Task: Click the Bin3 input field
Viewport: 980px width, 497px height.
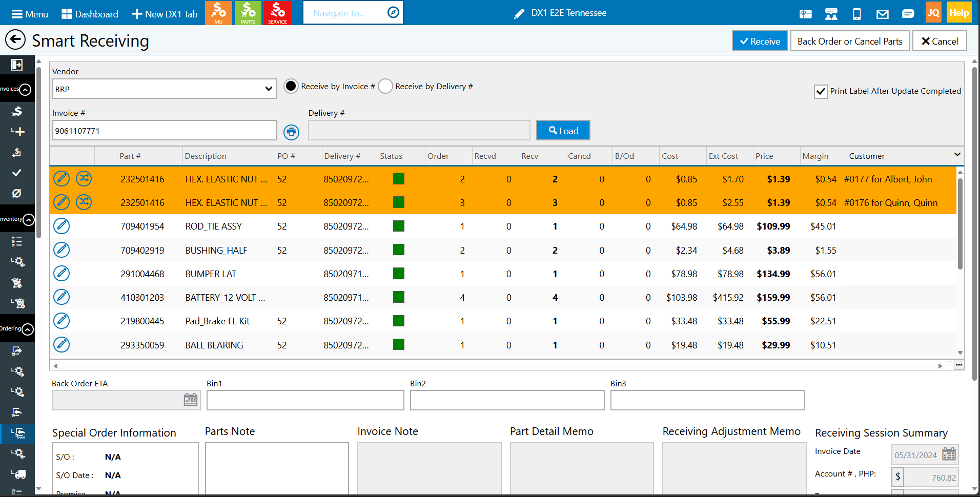Action: point(707,400)
